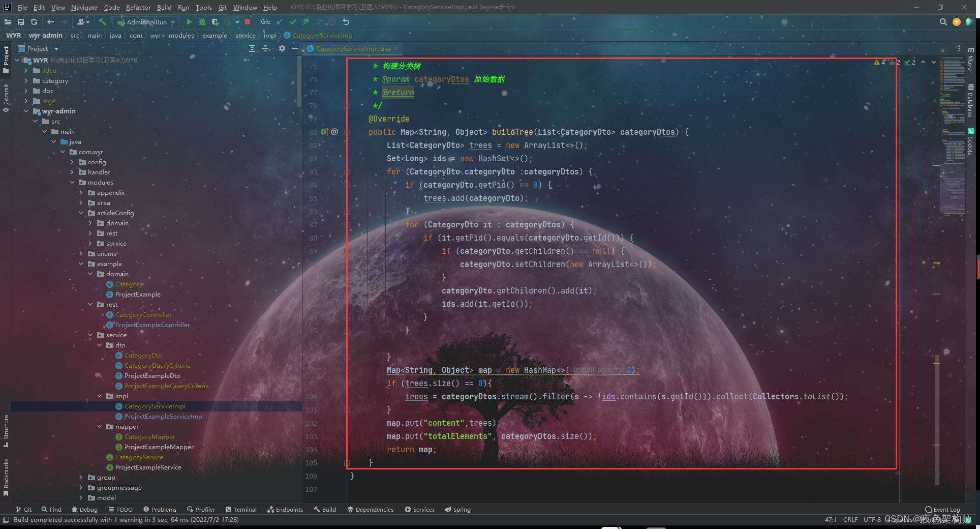
Task: Click the implements-method gutter icon at line 80
Action: click(x=325, y=132)
